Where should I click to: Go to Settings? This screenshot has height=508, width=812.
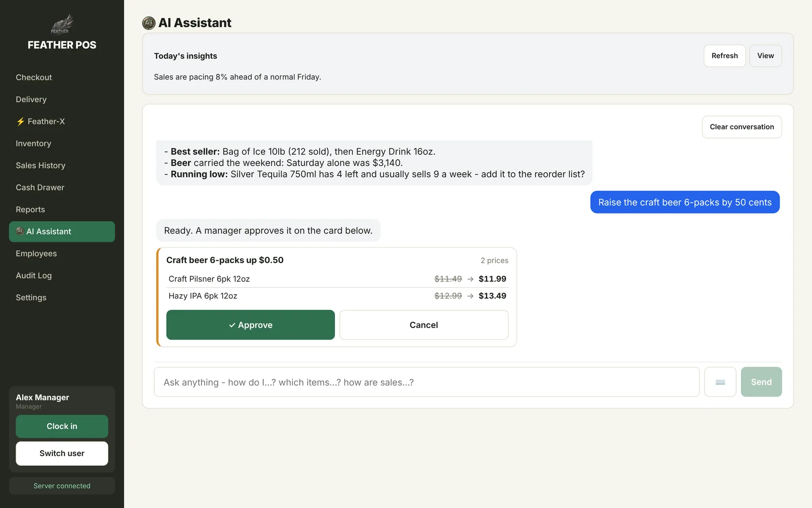[x=62, y=298]
